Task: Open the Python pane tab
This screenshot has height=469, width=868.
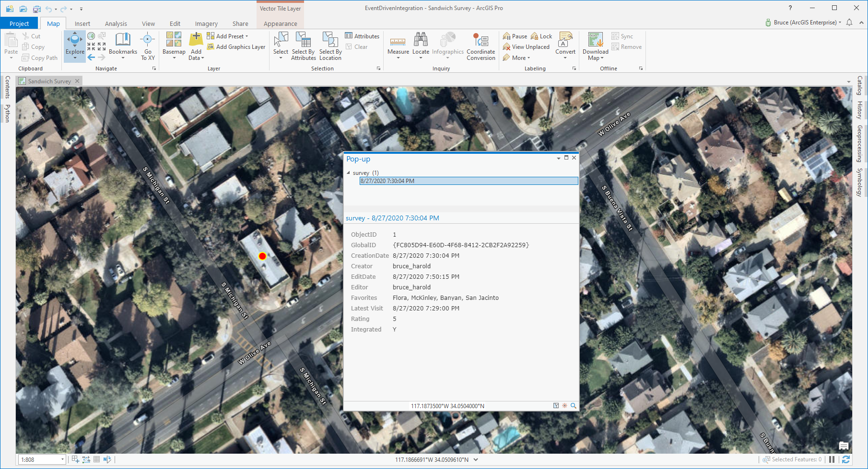Action: coord(7,113)
